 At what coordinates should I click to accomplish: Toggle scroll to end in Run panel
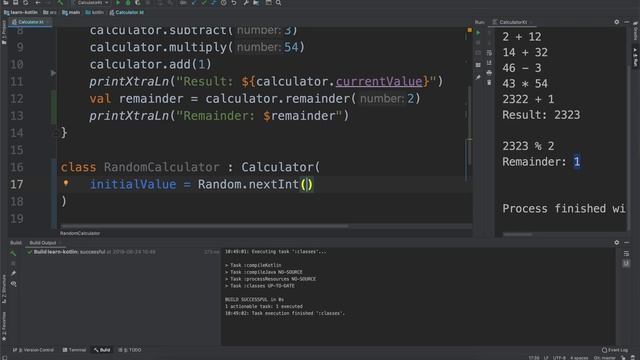click(489, 62)
